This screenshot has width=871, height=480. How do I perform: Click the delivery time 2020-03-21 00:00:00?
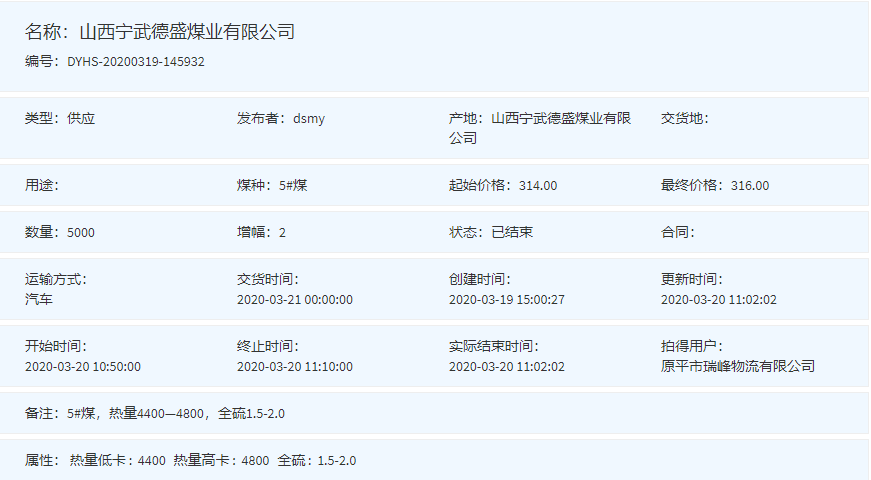click(x=295, y=300)
